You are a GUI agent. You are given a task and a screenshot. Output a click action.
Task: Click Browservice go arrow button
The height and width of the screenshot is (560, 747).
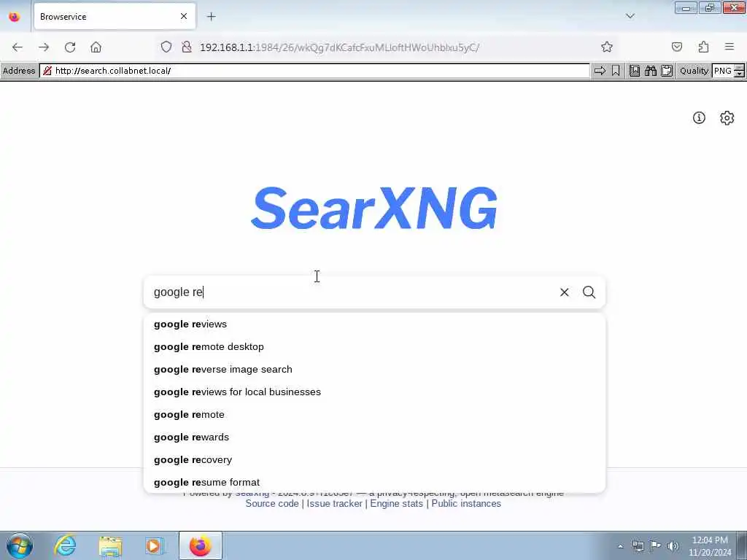tap(600, 71)
